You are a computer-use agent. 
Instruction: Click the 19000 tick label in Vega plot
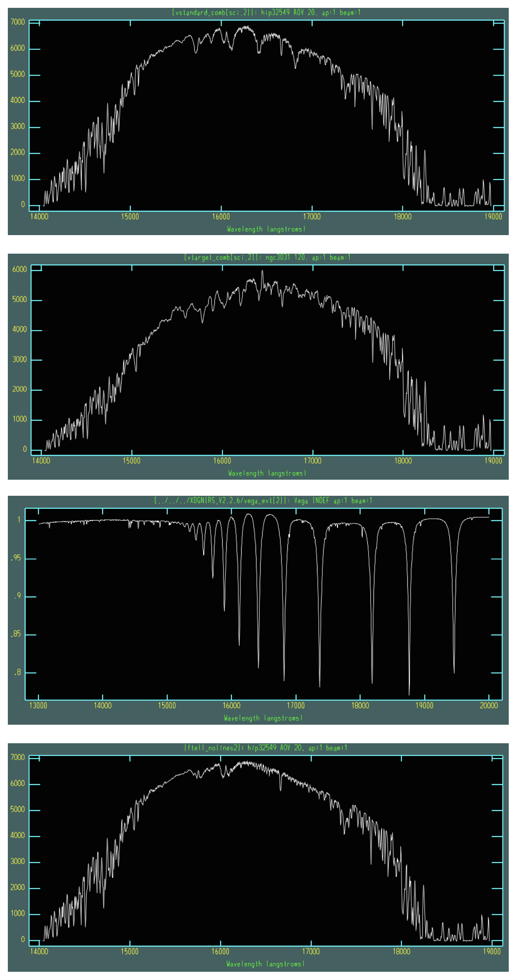click(x=424, y=706)
